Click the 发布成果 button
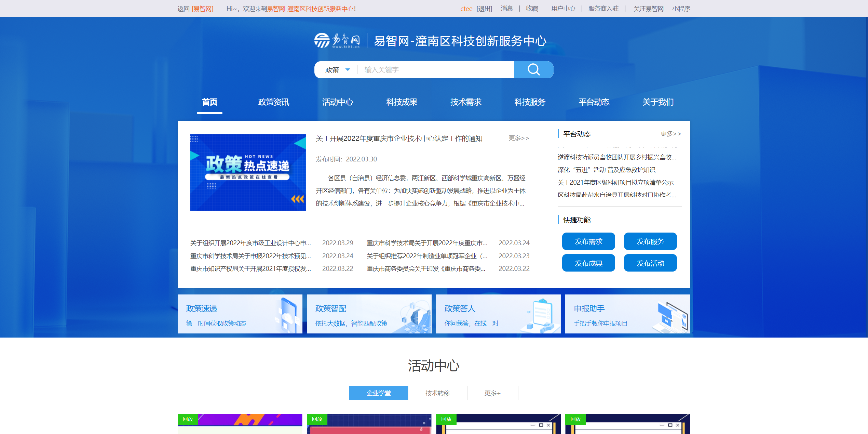The height and width of the screenshot is (434, 868). click(588, 263)
